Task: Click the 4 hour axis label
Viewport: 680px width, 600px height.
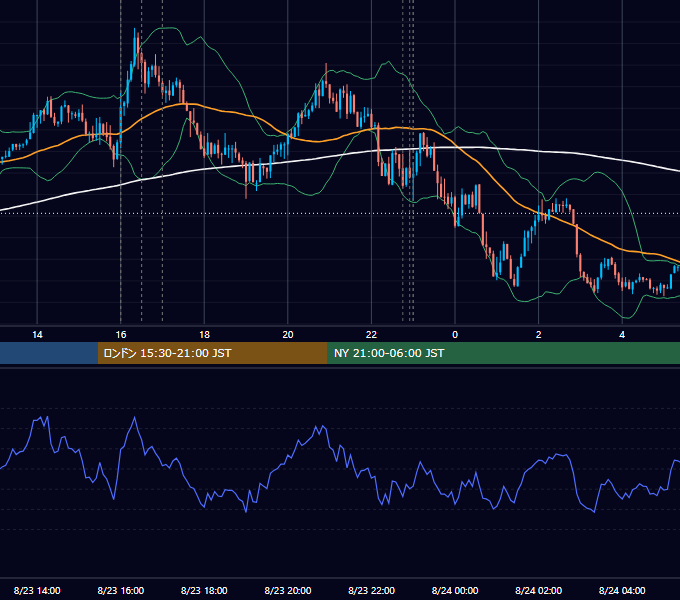Action: click(622, 335)
